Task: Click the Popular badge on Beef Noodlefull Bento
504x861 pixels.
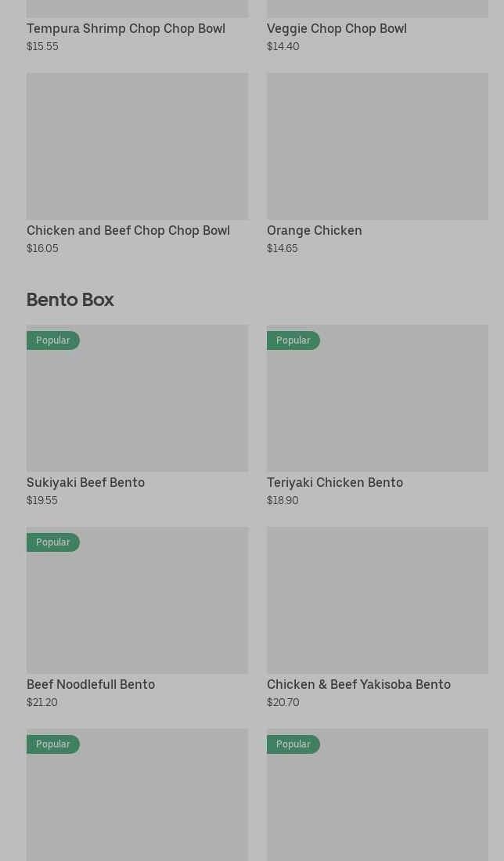Action: [53, 542]
